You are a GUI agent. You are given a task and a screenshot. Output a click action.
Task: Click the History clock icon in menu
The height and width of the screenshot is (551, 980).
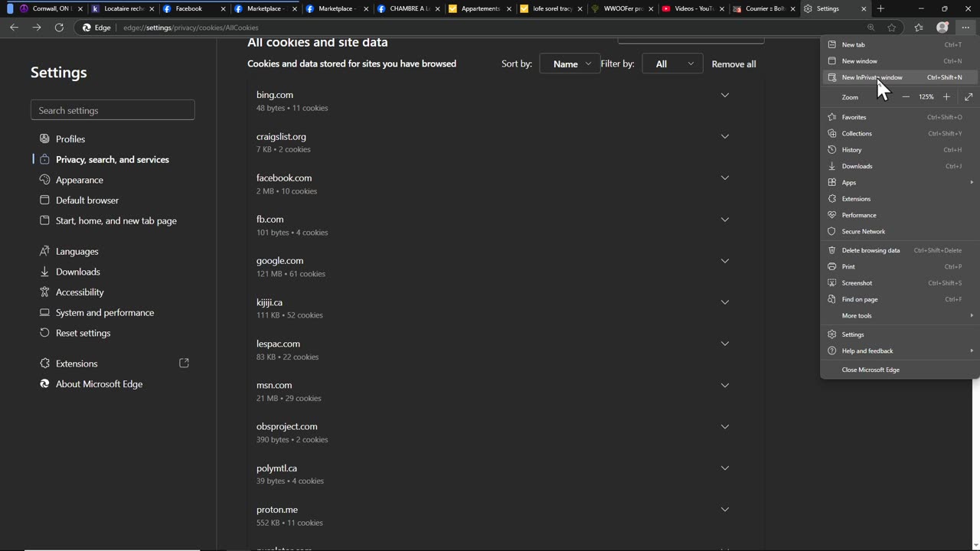(x=832, y=150)
